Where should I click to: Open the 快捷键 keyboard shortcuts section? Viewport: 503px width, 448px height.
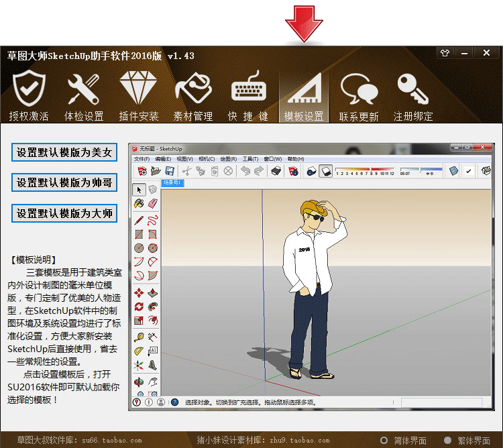tap(248, 95)
